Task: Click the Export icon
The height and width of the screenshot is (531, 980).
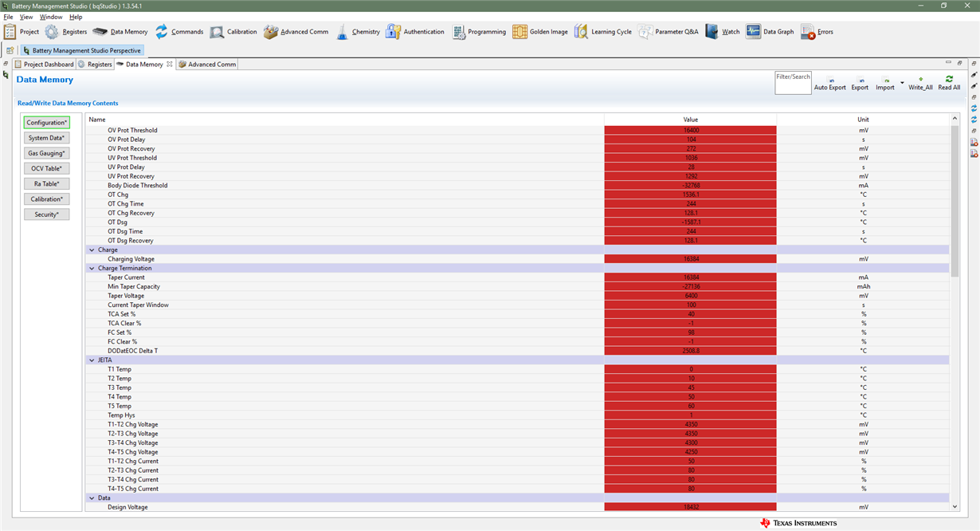Action: (x=860, y=84)
